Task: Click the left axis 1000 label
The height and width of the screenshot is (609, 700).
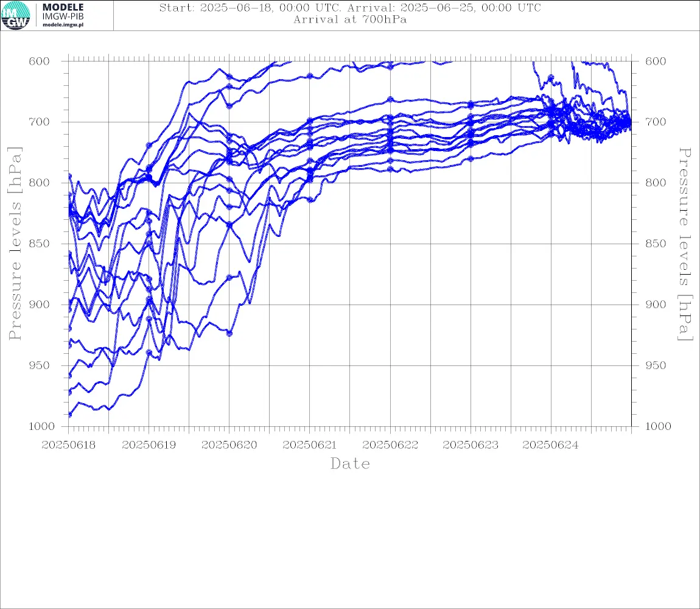Action: pos(41,426)
